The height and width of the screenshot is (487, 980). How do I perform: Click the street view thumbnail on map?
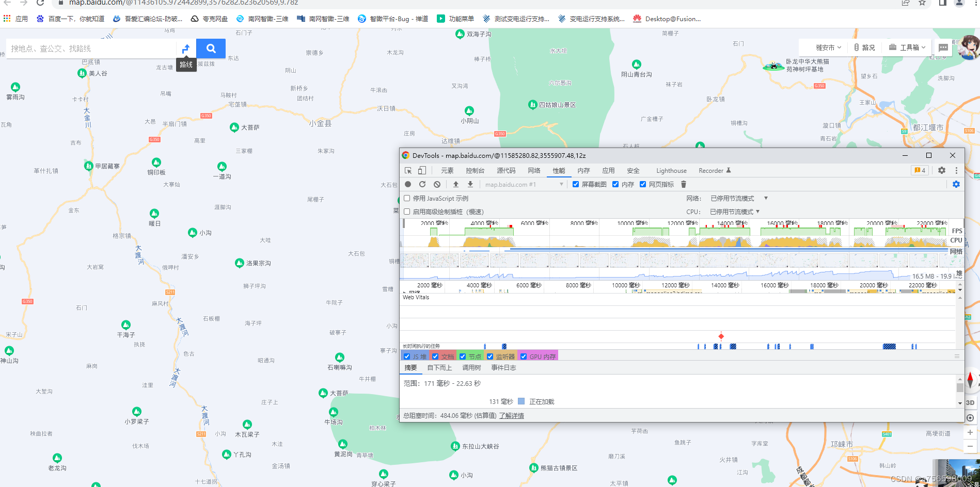click(956, 473)
